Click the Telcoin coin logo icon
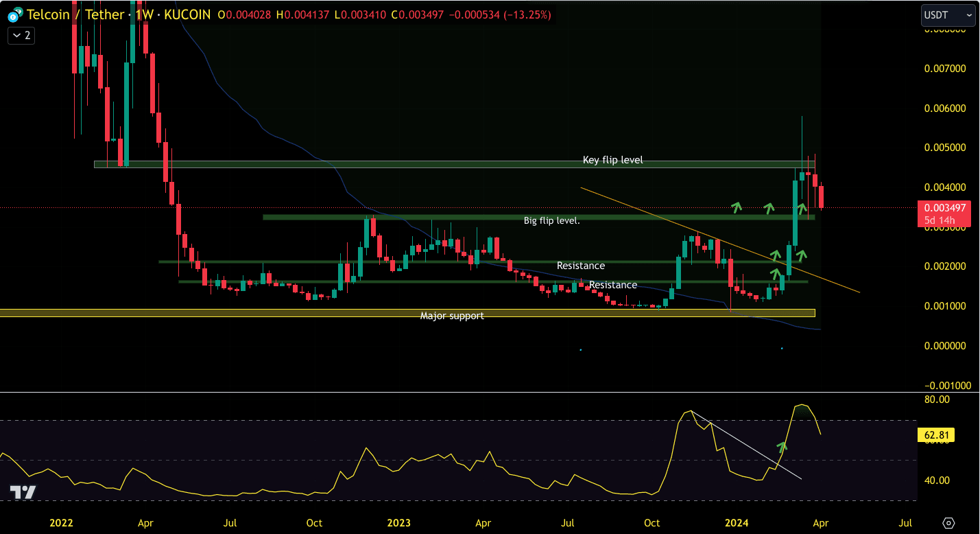Image resolution: width=980 pixels, height=534 pixels. point(14,14)
